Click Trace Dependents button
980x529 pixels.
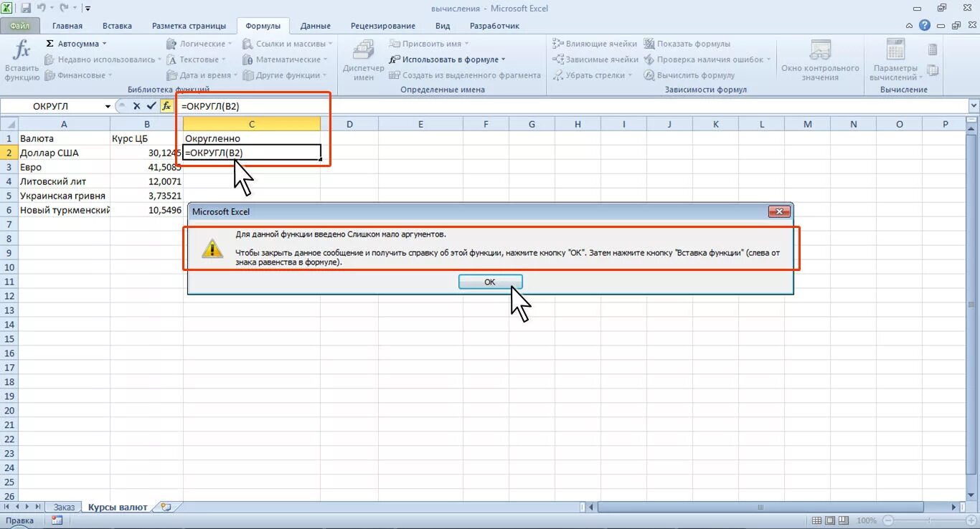(x=595, y=59)
